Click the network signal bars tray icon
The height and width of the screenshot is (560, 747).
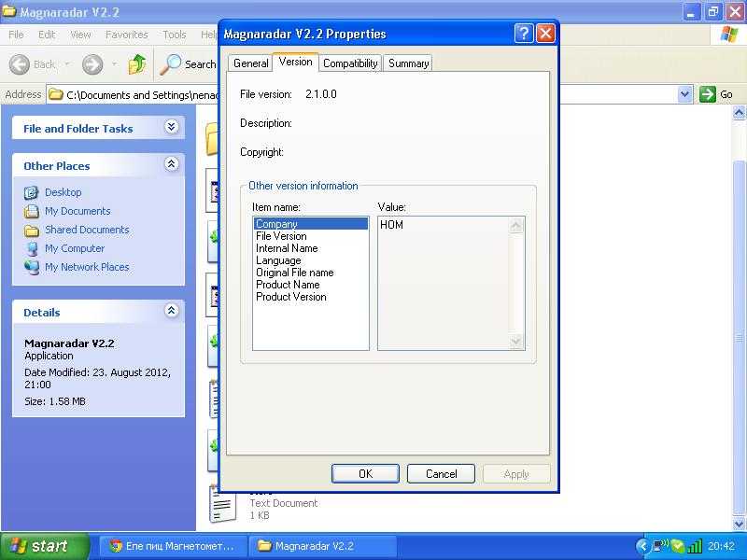tap(695, 546)
